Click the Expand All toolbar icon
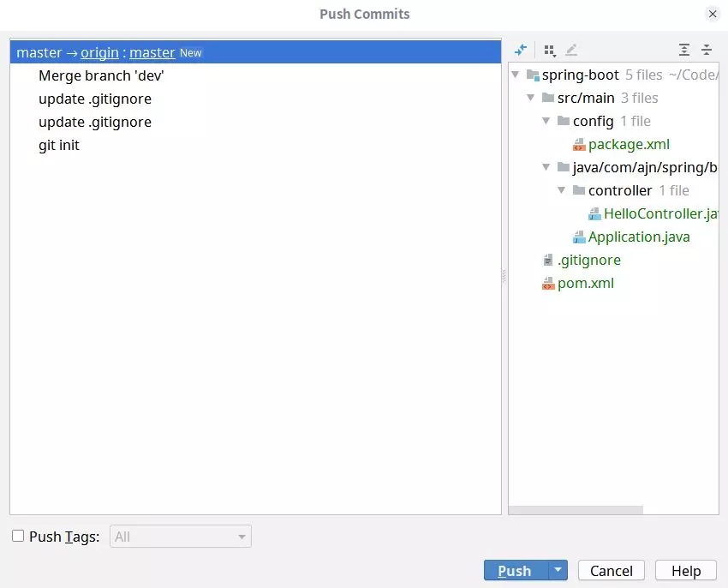Viewport: 728px width, 588px height. tap(683, 51)
